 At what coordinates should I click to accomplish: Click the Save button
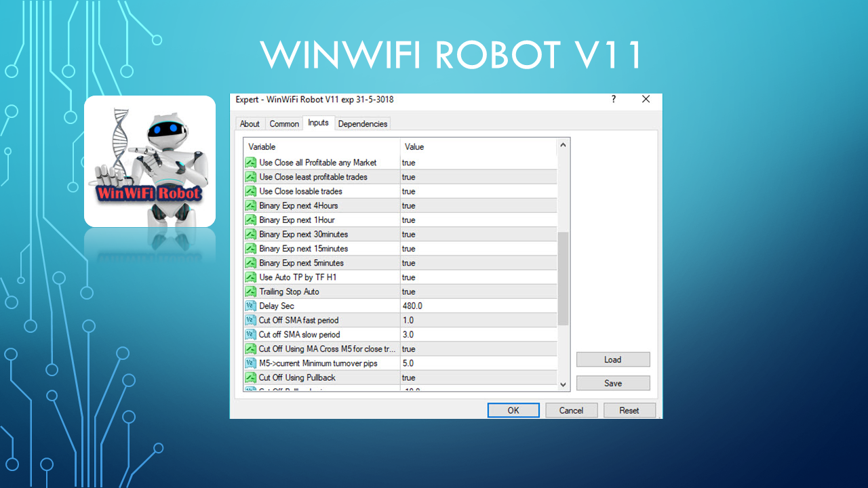point(613,383)
